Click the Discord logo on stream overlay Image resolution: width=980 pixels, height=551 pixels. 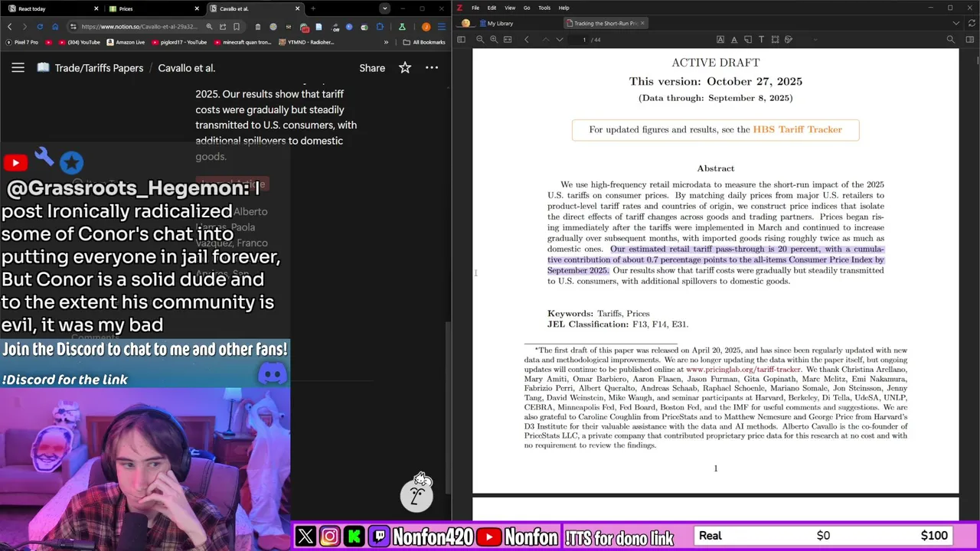tap(273, 373)
